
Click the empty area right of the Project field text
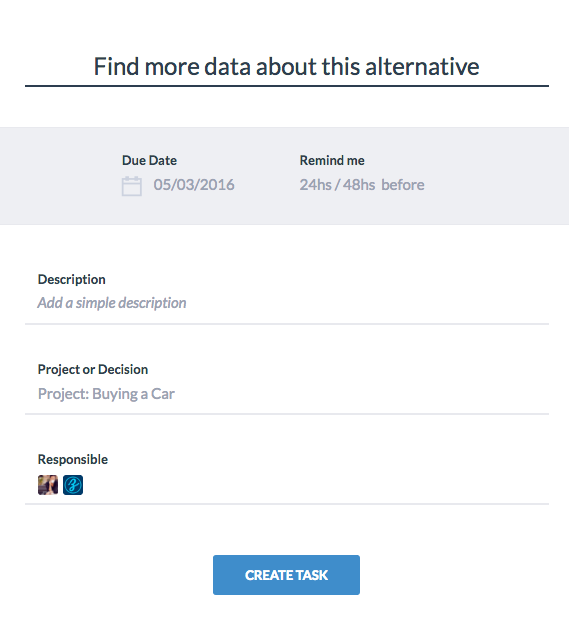coord(361,394)
